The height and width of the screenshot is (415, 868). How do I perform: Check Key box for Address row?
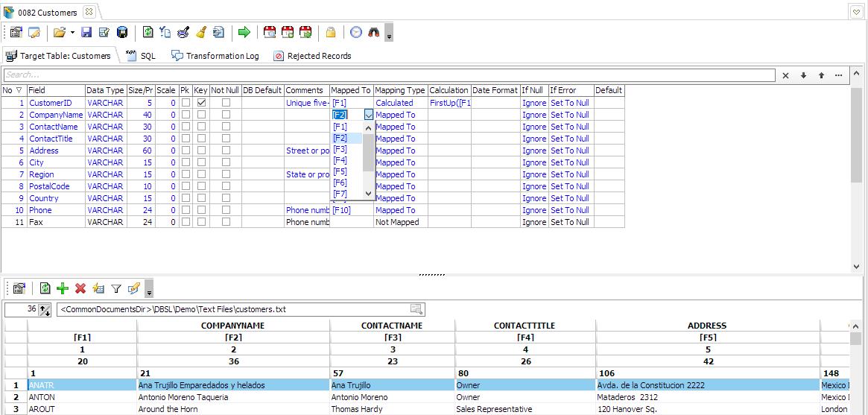coord(201,151)
